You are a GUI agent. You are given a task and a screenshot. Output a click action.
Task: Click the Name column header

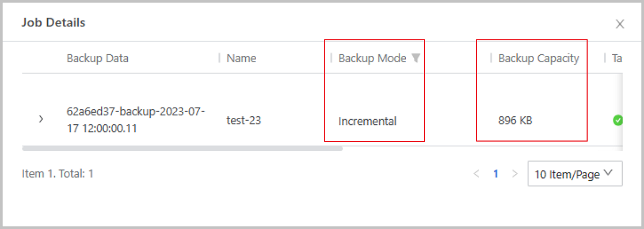241,58
